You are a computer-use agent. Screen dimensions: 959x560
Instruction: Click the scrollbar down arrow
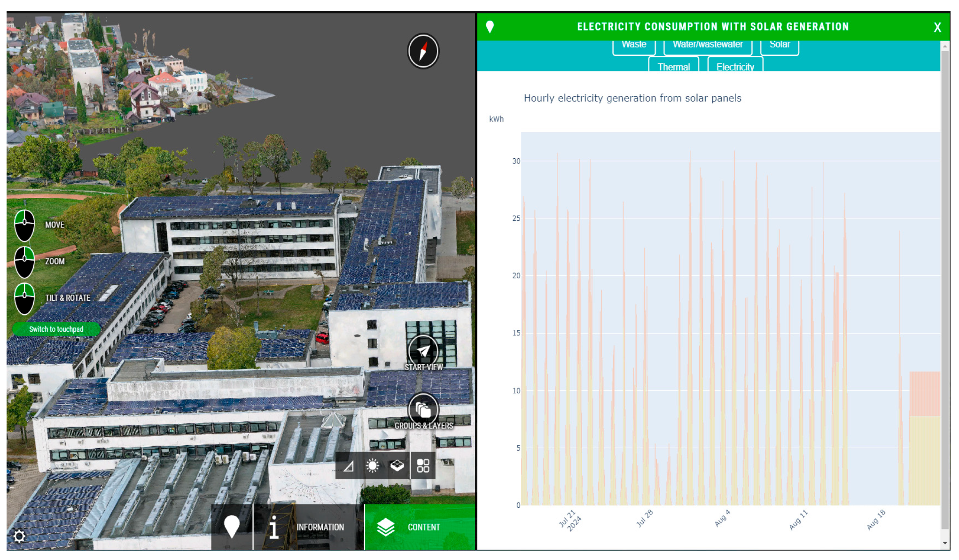pos(945,543)
